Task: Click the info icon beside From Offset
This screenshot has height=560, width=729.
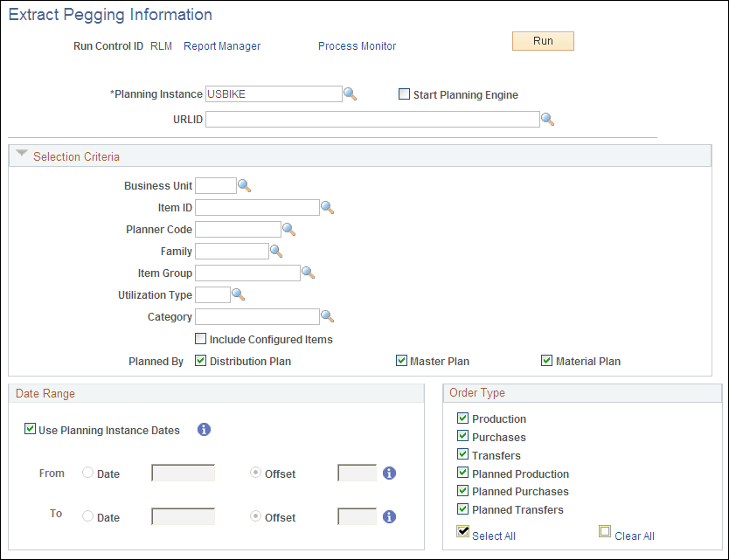Action: (x=389, y=473)
